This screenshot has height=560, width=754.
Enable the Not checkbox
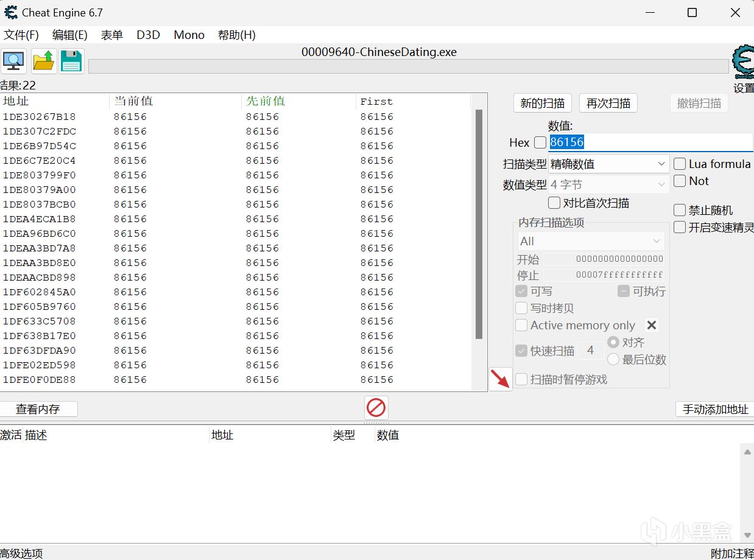[680, 181]
